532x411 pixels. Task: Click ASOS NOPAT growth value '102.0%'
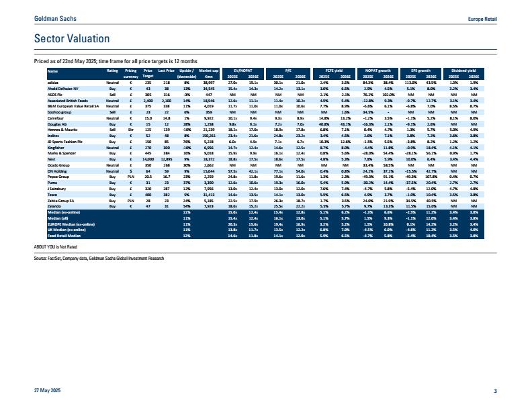(388, 95)
